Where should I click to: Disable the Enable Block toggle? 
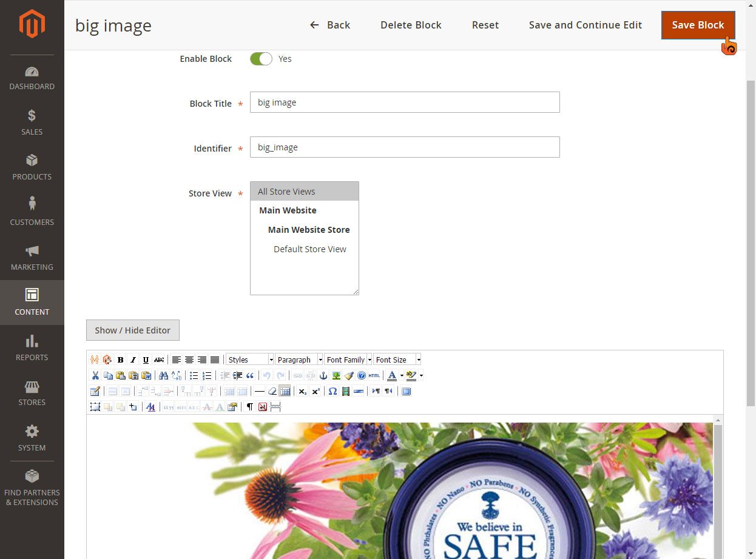tap(260, 58)
